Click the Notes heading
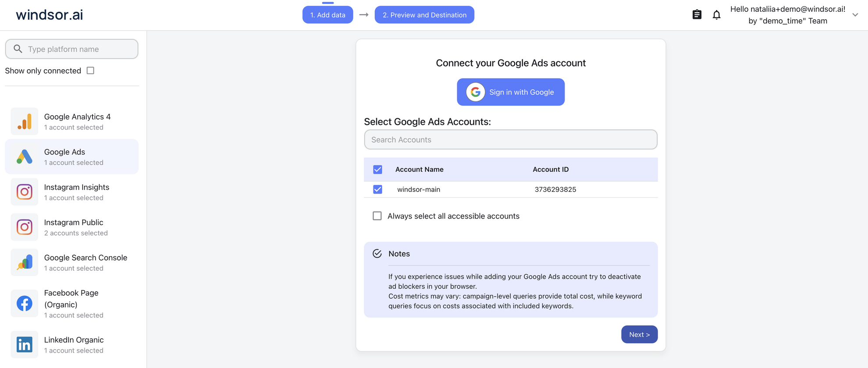 tap(399, 254)
